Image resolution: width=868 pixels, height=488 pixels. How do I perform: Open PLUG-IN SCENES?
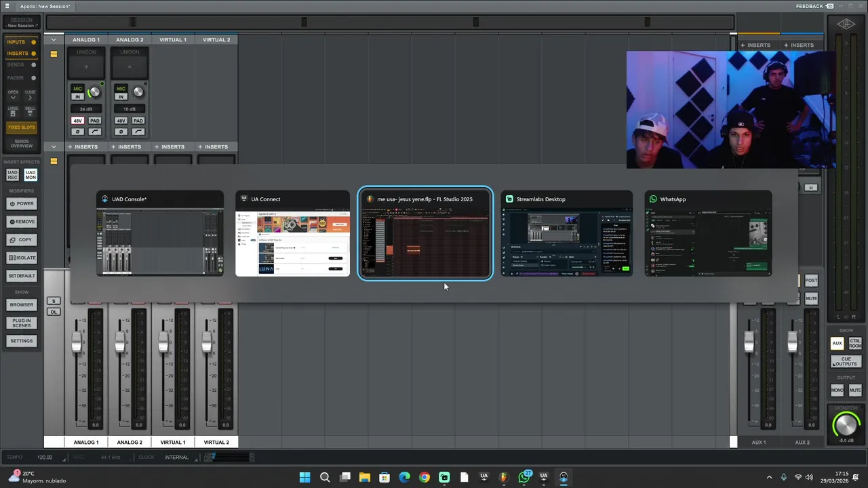21,323
